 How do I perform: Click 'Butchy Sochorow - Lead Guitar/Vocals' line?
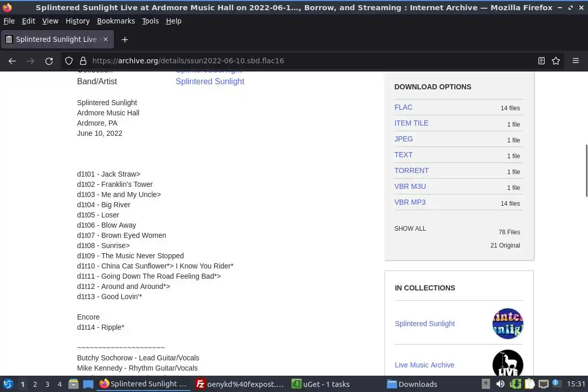pos(138,358)
